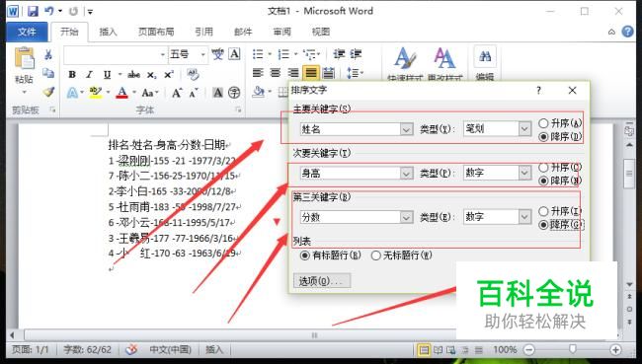642x364 pixels.
Task: Cut selection with scissors icon
Action: (48, 54)
